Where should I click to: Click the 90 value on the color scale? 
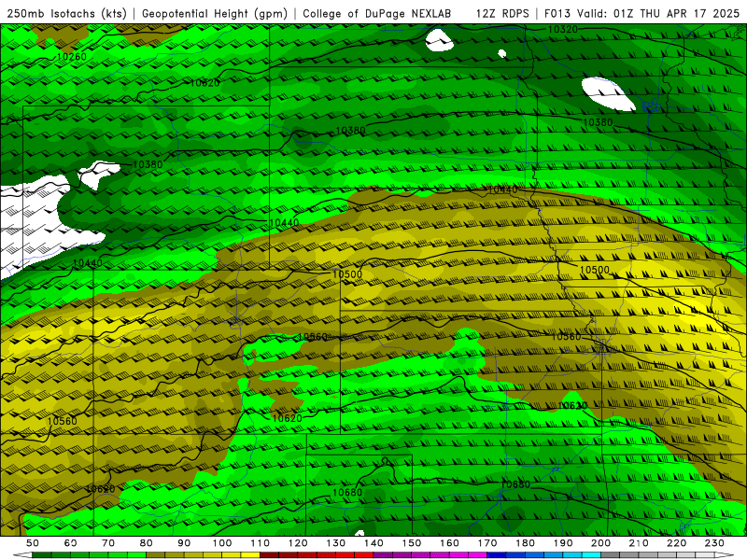(184, 543)
